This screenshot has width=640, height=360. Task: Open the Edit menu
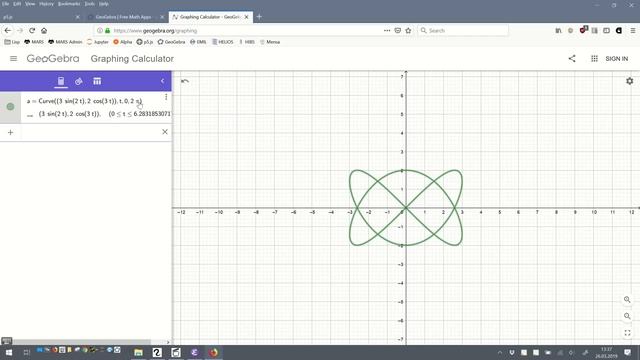point(17,4)
